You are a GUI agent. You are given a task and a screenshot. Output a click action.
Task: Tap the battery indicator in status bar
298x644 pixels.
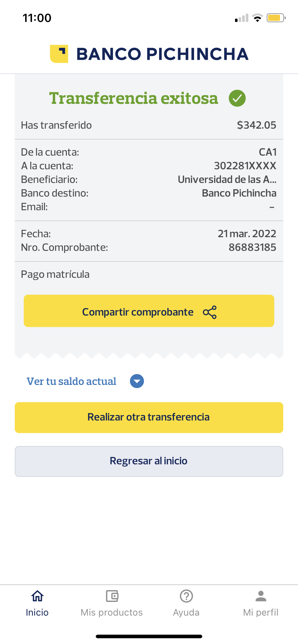[276, 18]
